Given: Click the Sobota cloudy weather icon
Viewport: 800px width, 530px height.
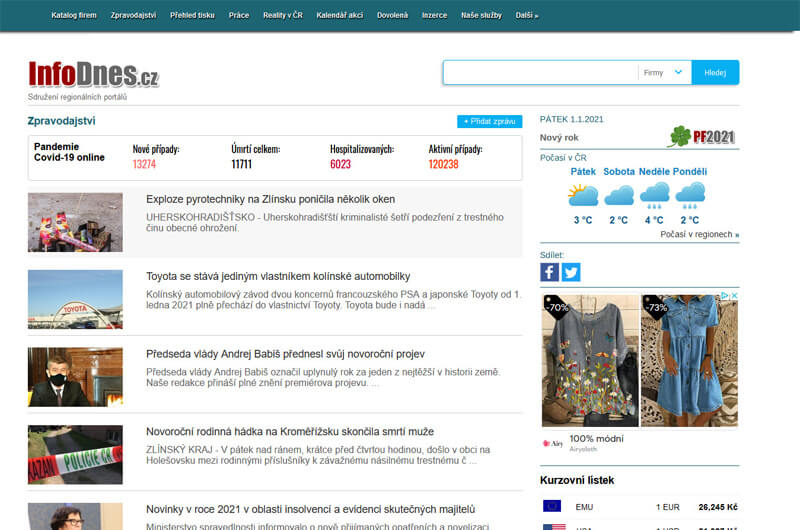Looking at the screenshot, I should 618,195.
